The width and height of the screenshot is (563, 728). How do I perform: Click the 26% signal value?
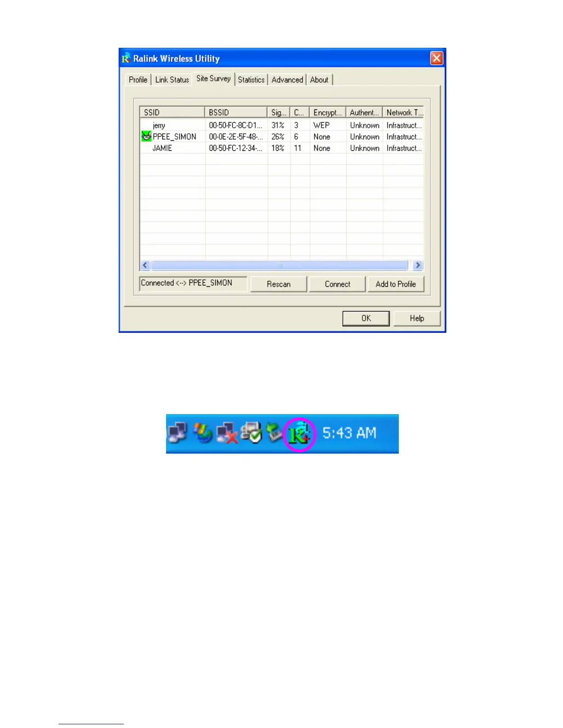point(278,136)
